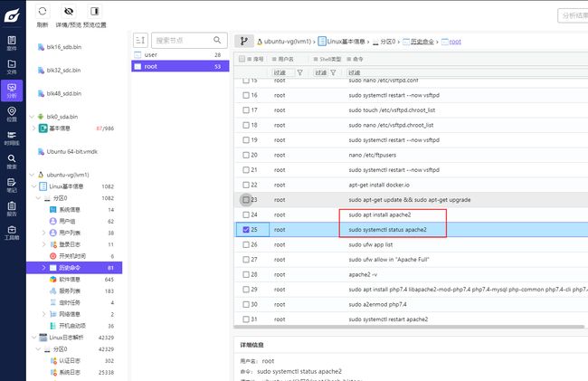This screenshot has width=588, height=381.
Task: Tick the checkbox for row 20
Action: coord(246,155)
